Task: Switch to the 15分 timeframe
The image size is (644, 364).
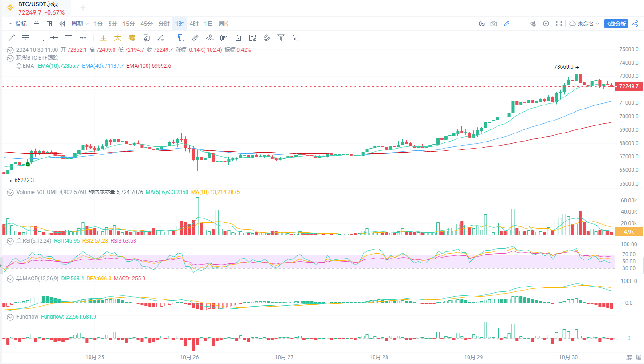Action: 129,24
